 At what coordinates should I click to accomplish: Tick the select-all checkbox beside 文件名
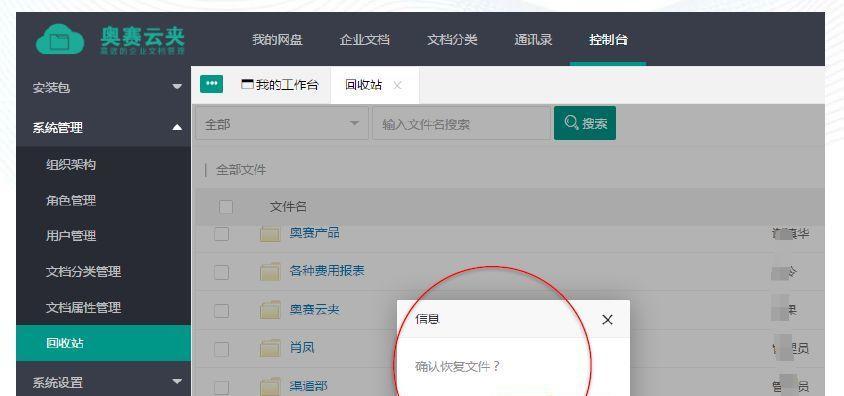(226, 207)
